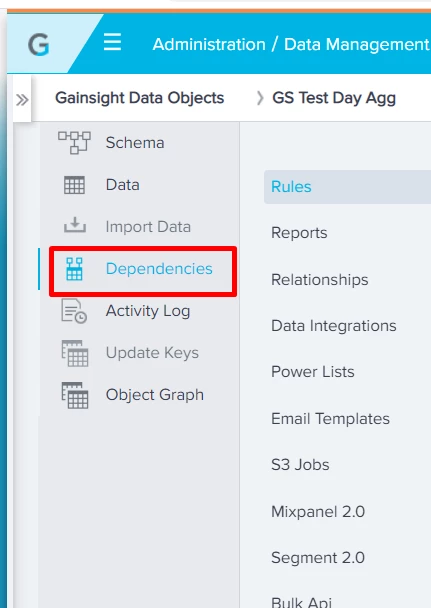The height and width of the screenshot is (608, 431).
Task: Open the Schema section
Action: point(135,143)
